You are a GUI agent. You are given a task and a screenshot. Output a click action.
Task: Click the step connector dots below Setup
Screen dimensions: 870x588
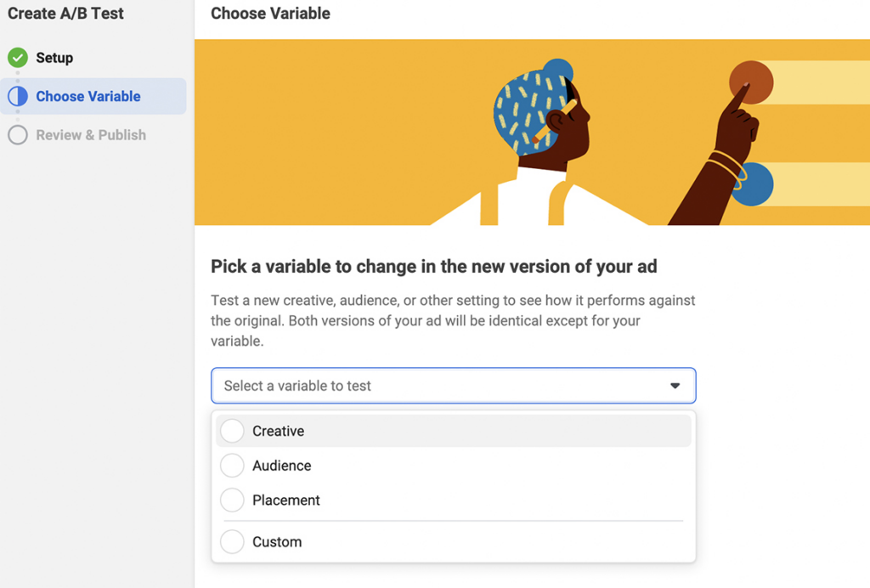coord(19,76)
